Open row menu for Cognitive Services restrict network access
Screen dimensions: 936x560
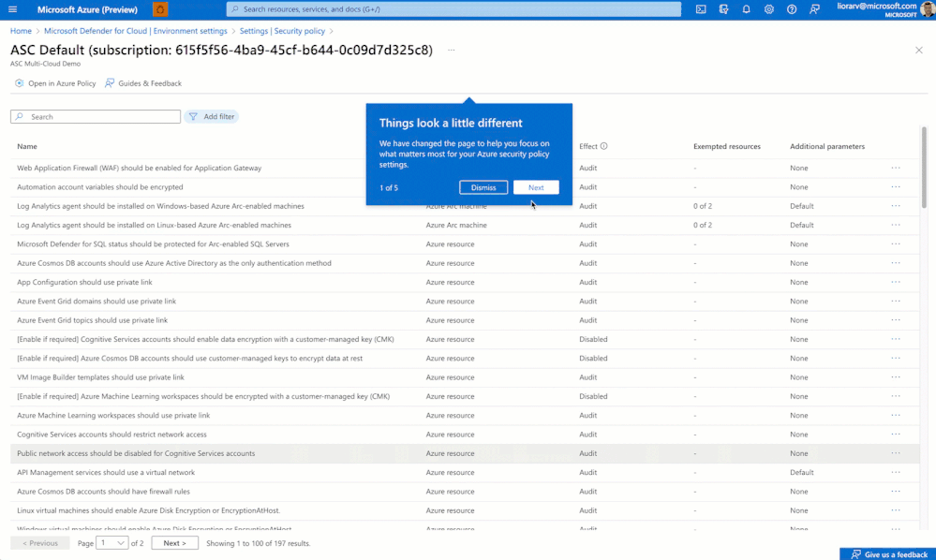pyautogui.click(x=896, y=435)
